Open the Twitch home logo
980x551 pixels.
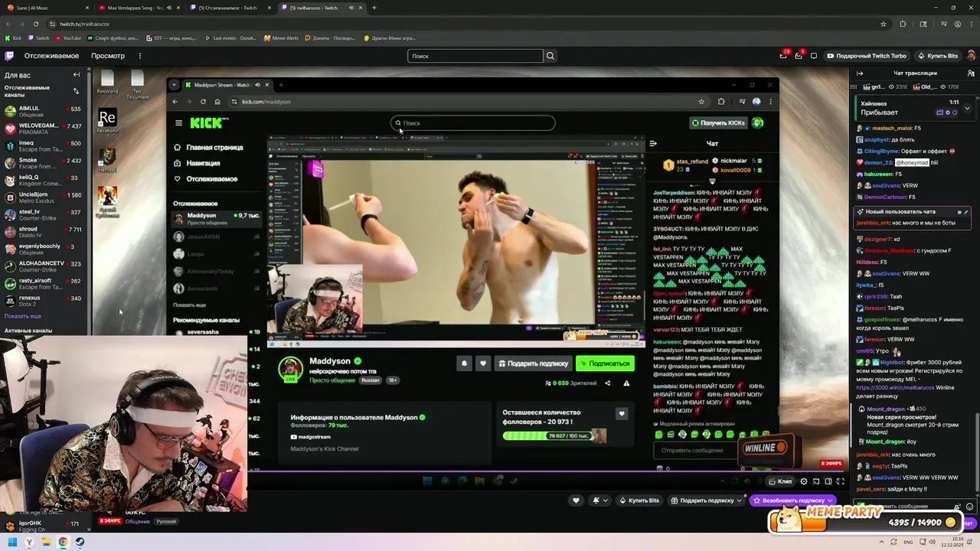point(9,56)
